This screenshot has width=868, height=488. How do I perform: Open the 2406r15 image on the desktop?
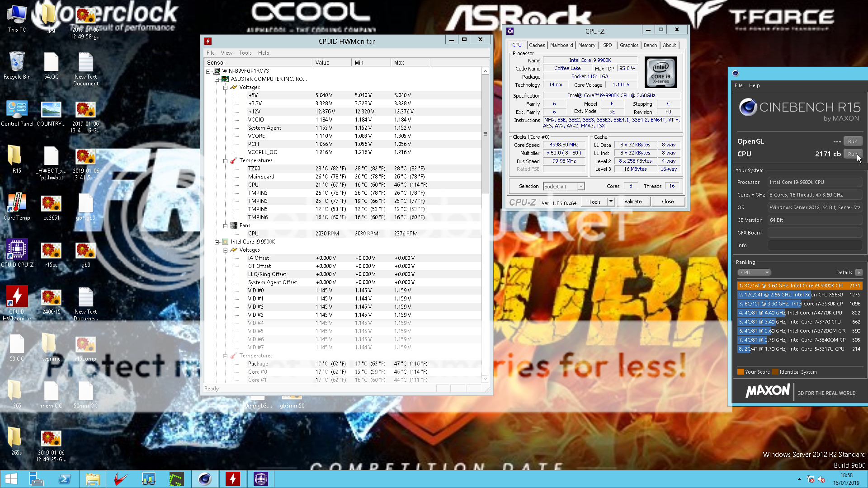51,300
